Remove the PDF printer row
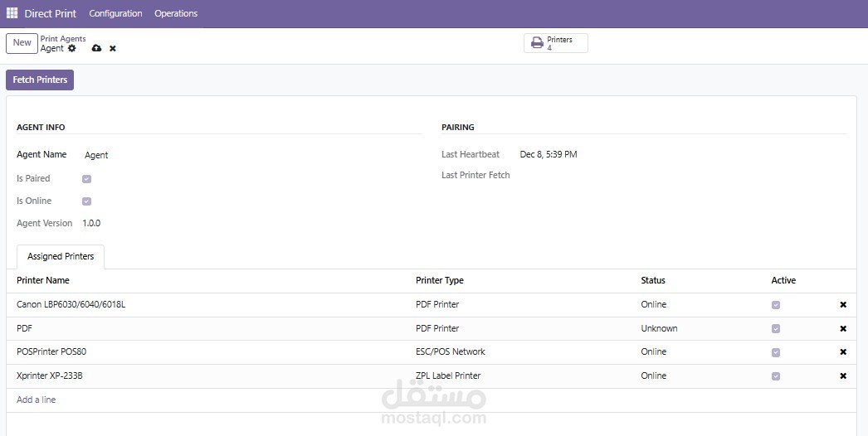 click(843, 329)
